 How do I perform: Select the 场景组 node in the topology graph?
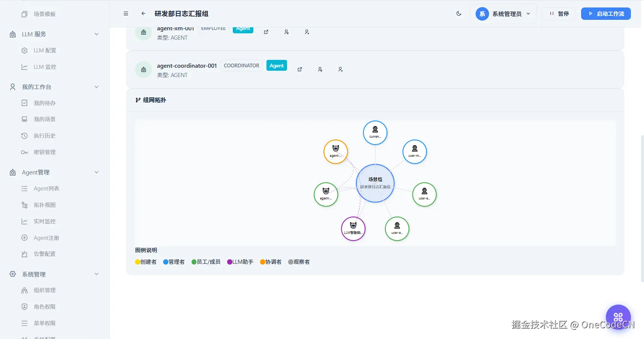click(375, 183)
